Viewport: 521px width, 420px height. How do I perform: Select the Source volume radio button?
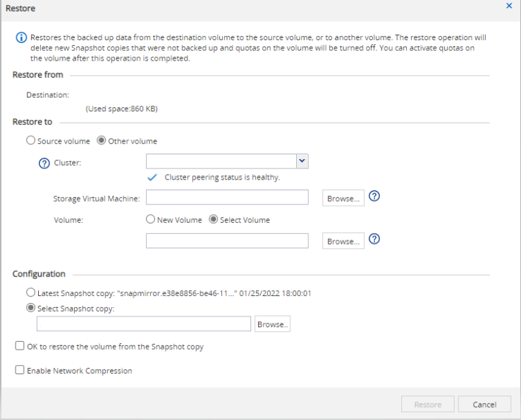[x=30, y=140]
